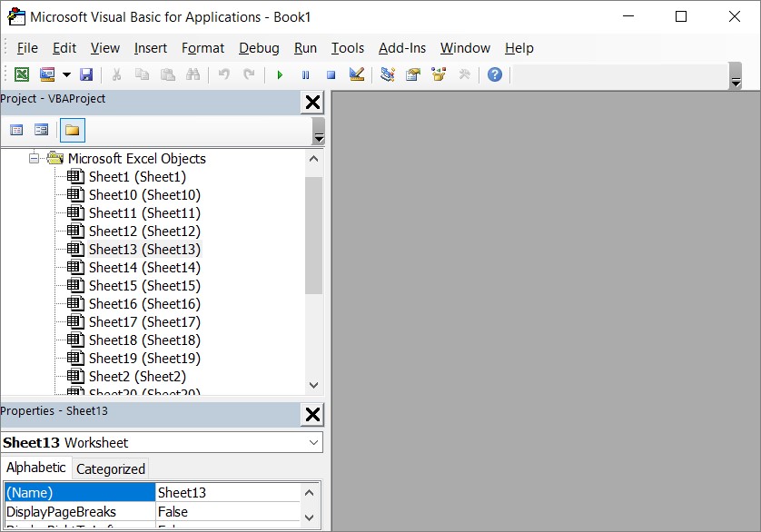Open the Tools menu
Viewport: 761px width, 532px height.
tap(348, 48)
